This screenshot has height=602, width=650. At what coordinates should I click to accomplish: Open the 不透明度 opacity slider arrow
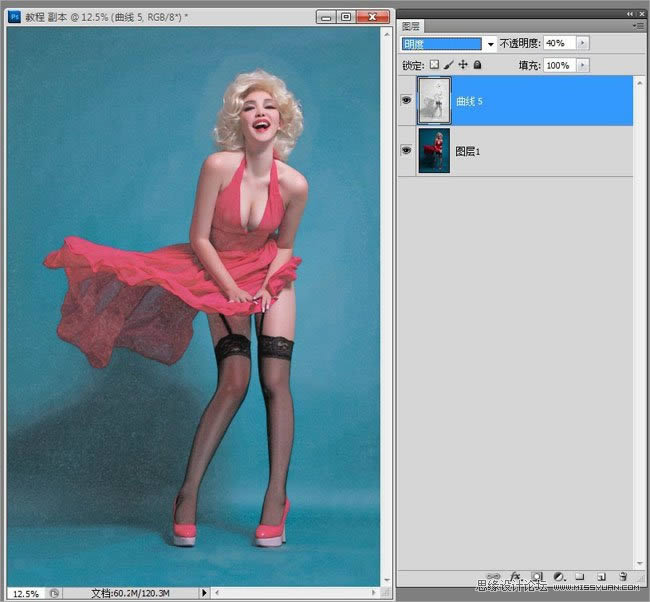point(583,44)
